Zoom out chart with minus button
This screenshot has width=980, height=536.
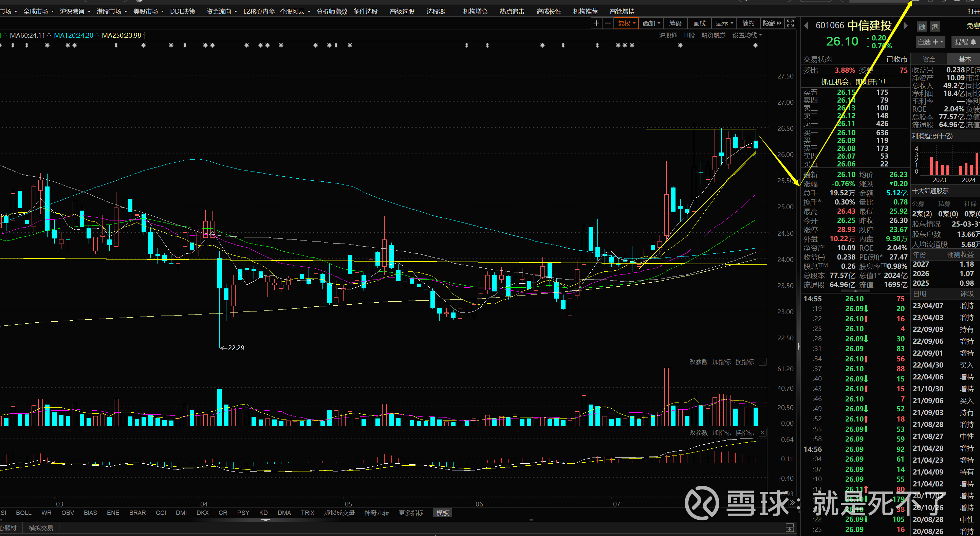click(608, 23)
